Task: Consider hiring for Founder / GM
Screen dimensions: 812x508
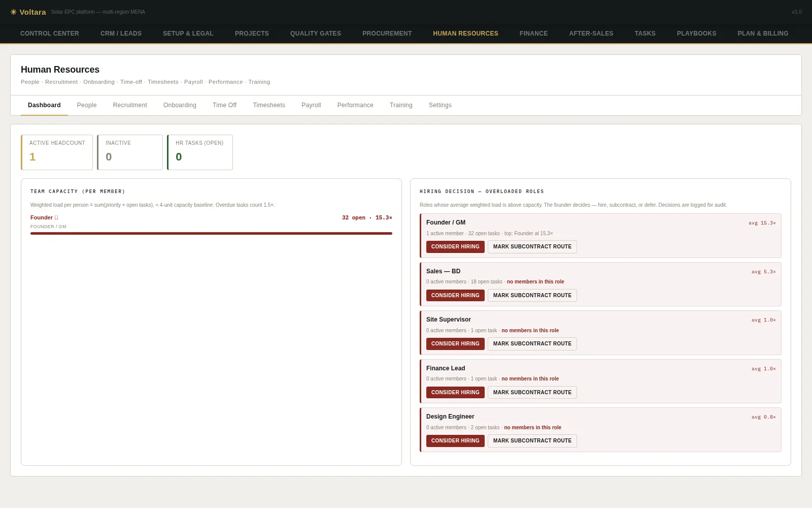Action: (455, 247)
